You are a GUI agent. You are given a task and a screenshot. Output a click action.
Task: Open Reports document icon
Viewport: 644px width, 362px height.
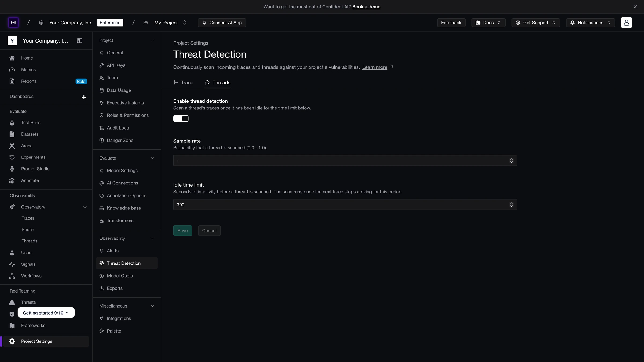click(x=12, y=81)
